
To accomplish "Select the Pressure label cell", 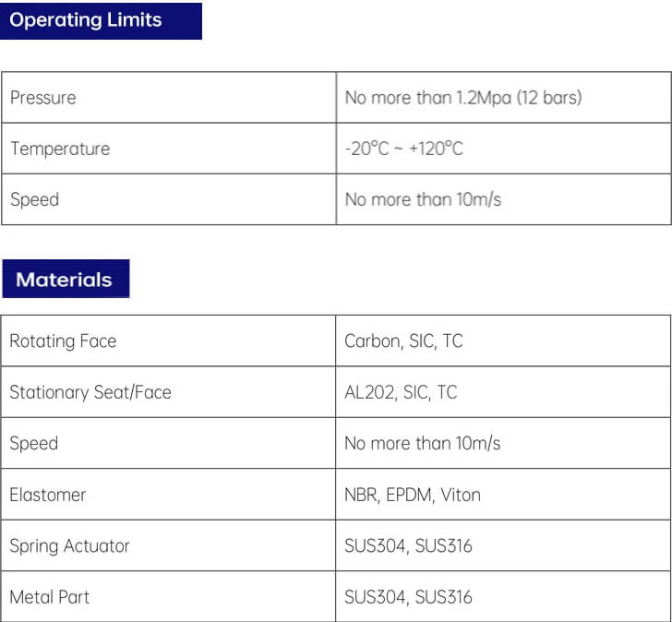I will [43, 98].
